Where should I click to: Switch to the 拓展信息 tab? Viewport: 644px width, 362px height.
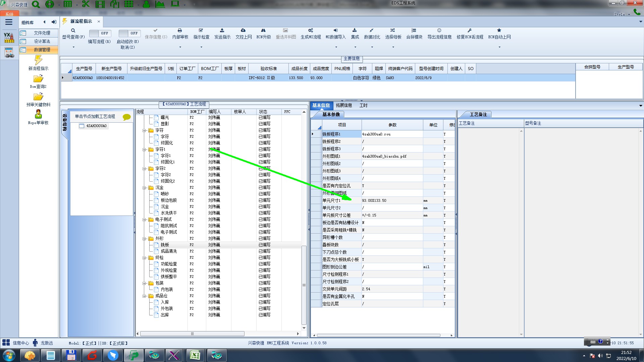(x=344, y=105)
